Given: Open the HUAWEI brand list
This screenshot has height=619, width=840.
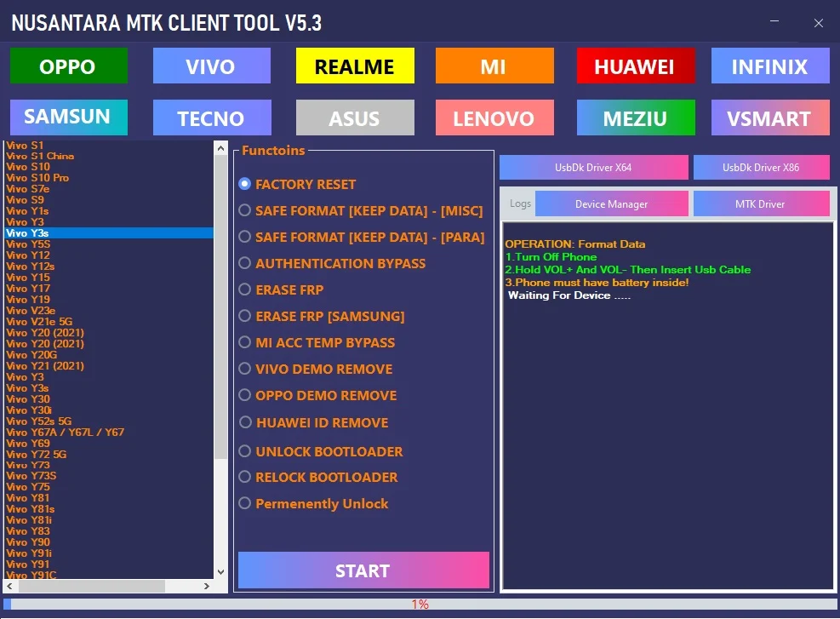Looking at the screenshot, I should (636, 66).
